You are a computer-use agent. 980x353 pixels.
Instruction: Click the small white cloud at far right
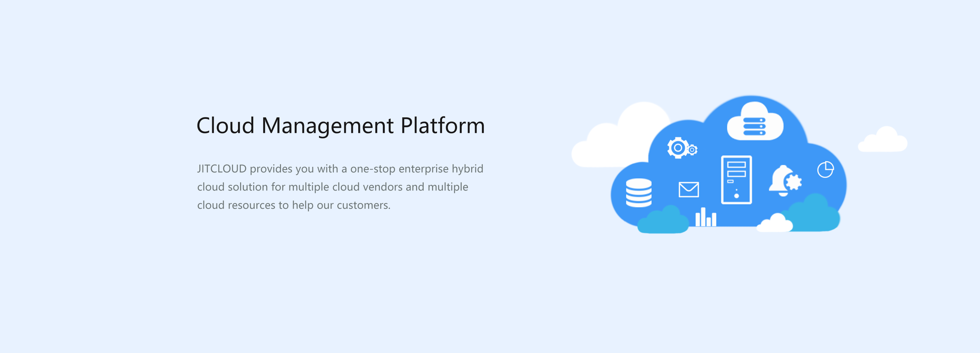pos(882,140)
